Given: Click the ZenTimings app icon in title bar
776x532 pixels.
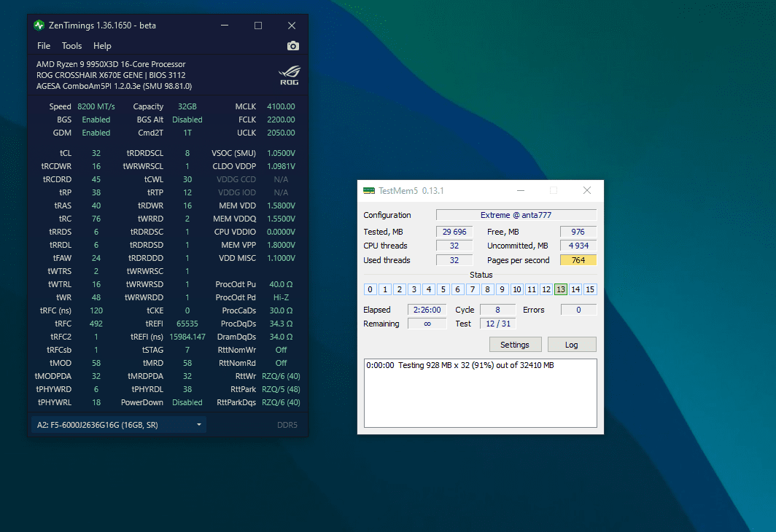Looking at the screenshot, I should click(39, 26).
